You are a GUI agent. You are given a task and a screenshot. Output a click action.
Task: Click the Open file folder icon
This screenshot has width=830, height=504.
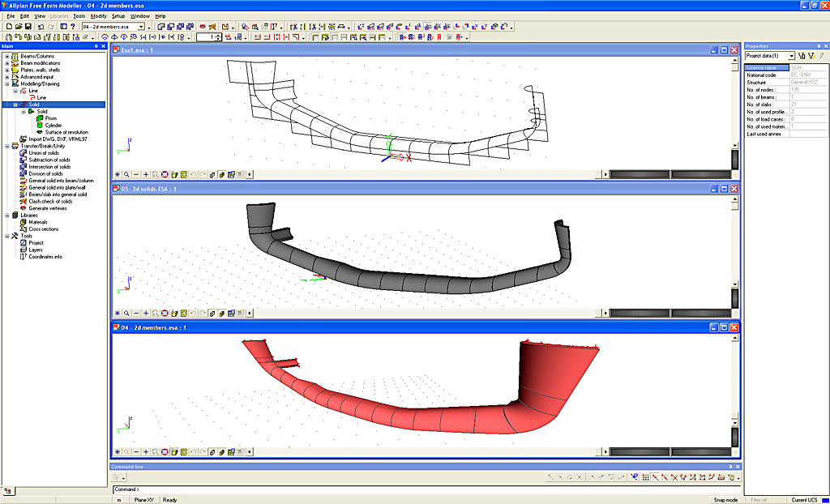click(x=19, y=27)
